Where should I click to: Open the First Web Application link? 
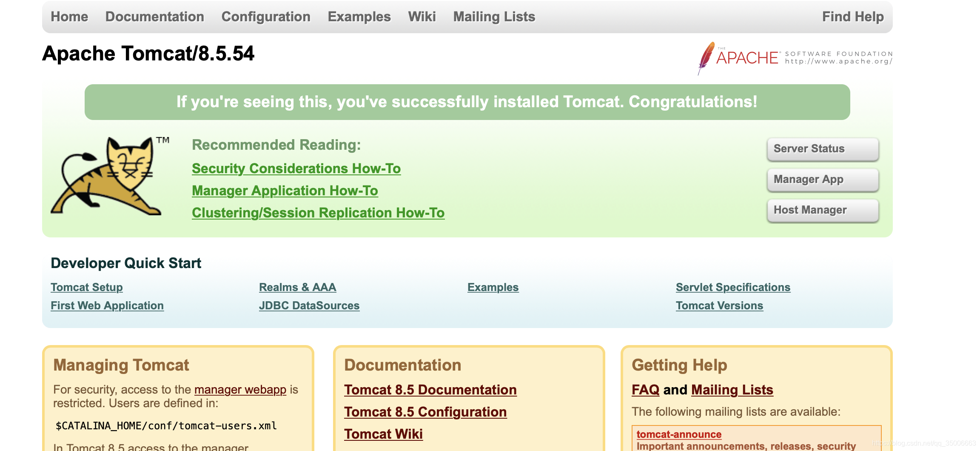click(x=107, y=305)
